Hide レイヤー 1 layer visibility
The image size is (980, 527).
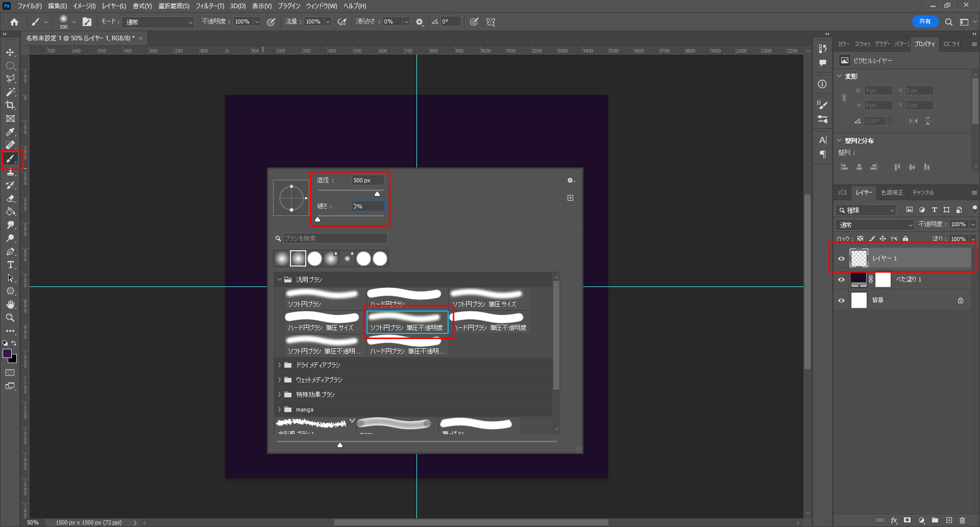[842, 258]
